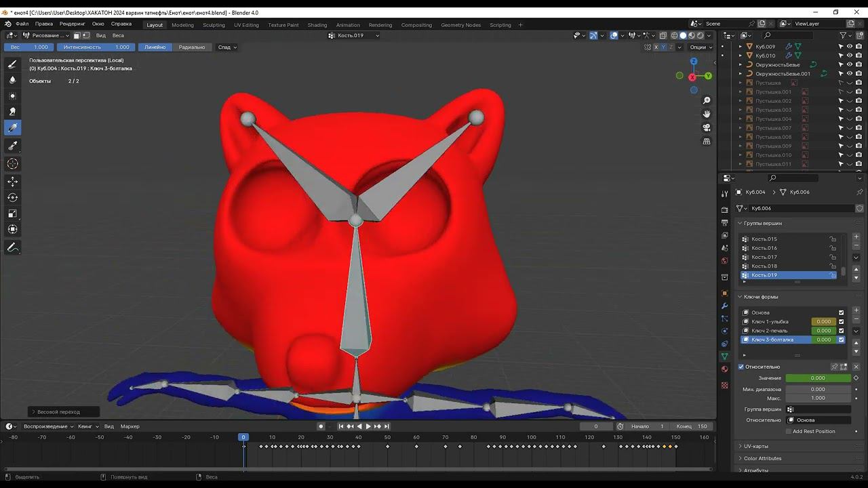Hide Куб.009 with its eye icon

tap(850, 47)
